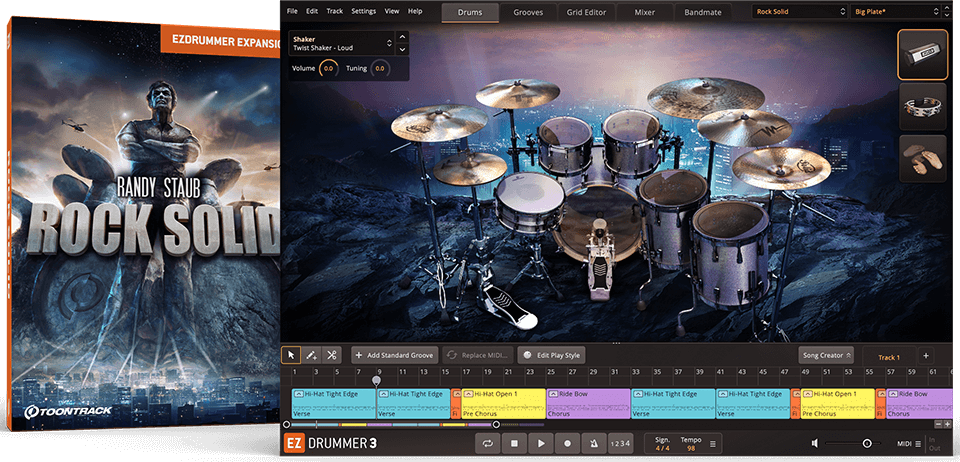
Task: Open the View menu
Action: click(x=392, y=12)
